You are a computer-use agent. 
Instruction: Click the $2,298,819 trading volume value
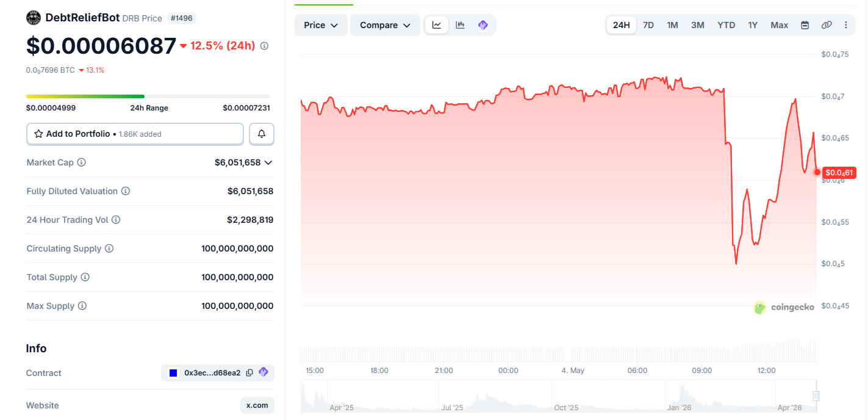pyautogui.click(x=250, y=220)
